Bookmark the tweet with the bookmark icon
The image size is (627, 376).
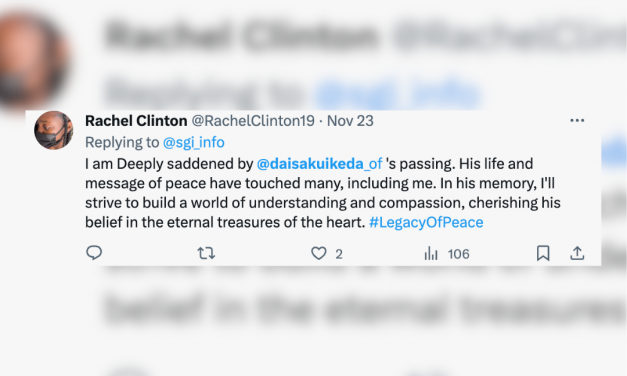543,253
